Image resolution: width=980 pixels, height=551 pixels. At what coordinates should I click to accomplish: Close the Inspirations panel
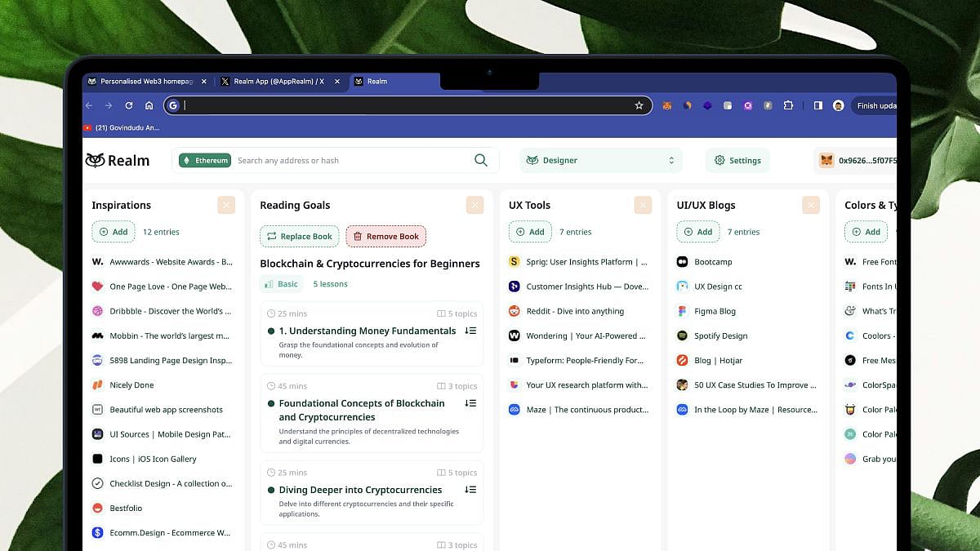[226, 205]
